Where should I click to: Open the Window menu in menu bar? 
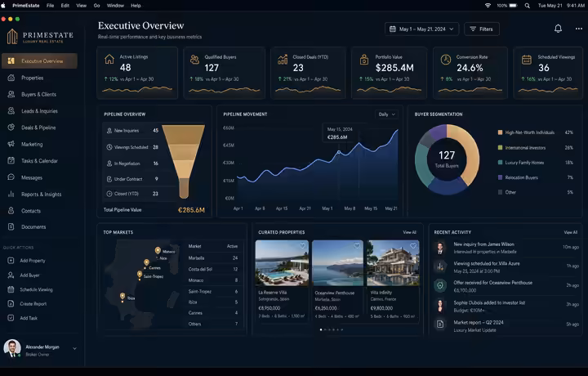pos(115,5)
